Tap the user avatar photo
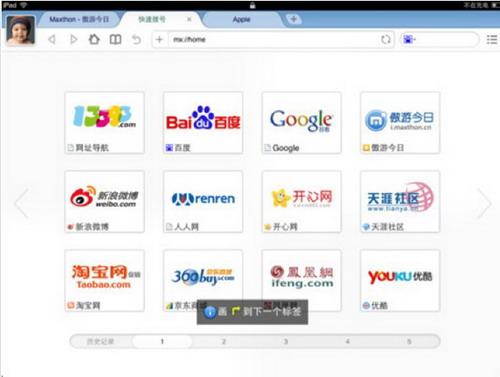Image resolution: width=500 pixels, height=377 pixels. [20, 30]
